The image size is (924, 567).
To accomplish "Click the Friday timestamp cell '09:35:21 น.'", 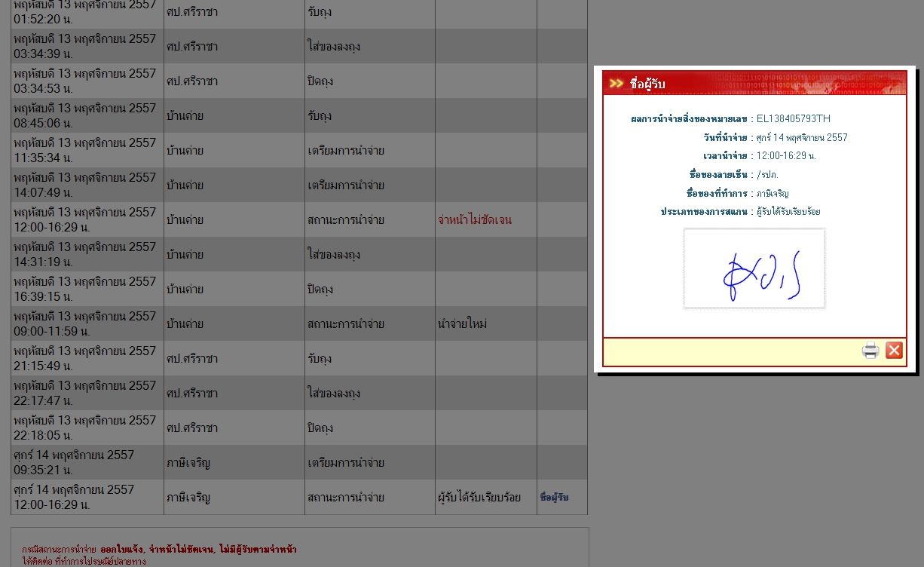I will pos(87,462).
